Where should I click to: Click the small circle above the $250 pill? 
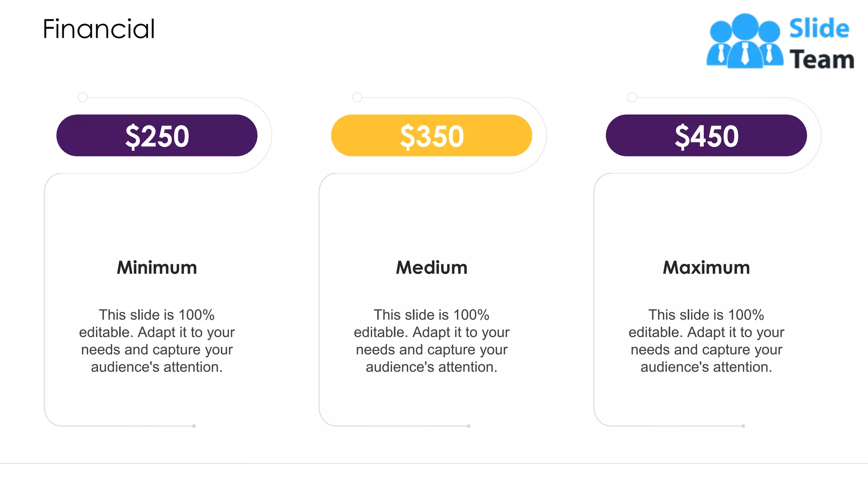(x=83, y=97)
